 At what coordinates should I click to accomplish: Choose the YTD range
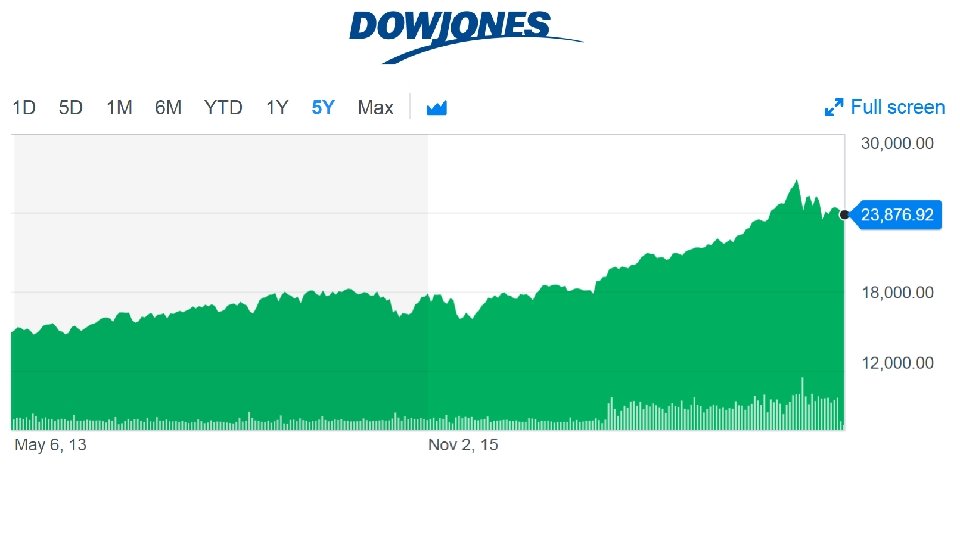pyautogui.click(x=223, y=108)
